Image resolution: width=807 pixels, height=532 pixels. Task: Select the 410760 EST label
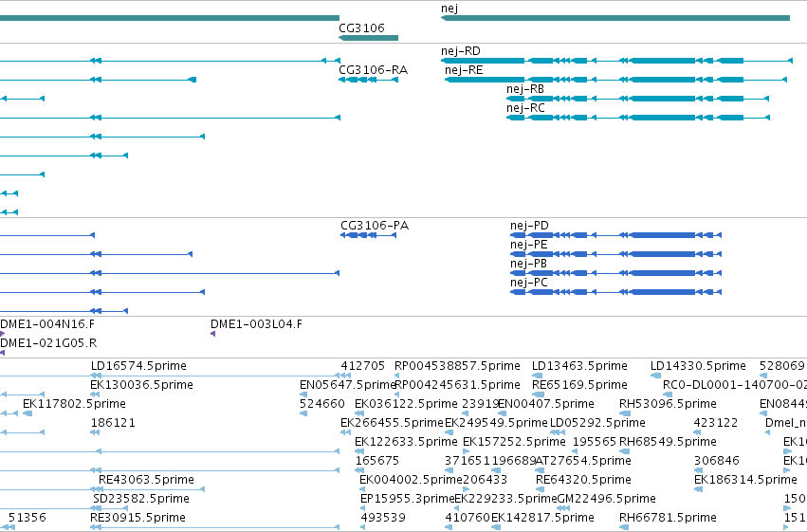click(468, 518)
